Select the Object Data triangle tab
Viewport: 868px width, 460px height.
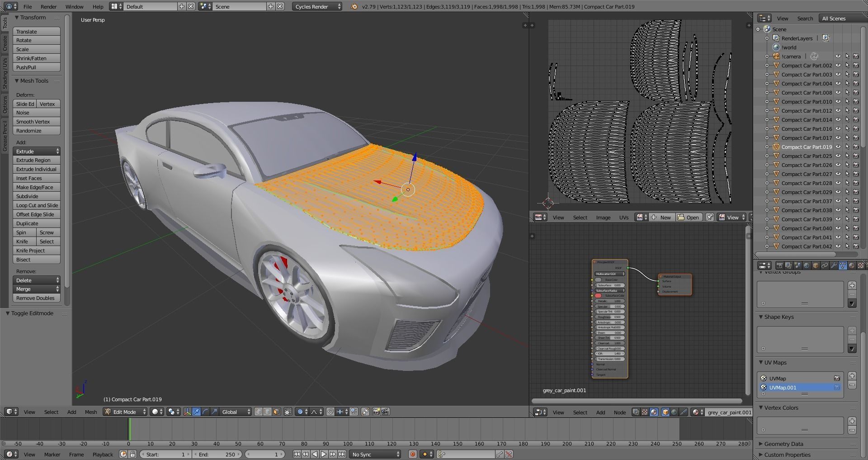[x=843, y=266]
